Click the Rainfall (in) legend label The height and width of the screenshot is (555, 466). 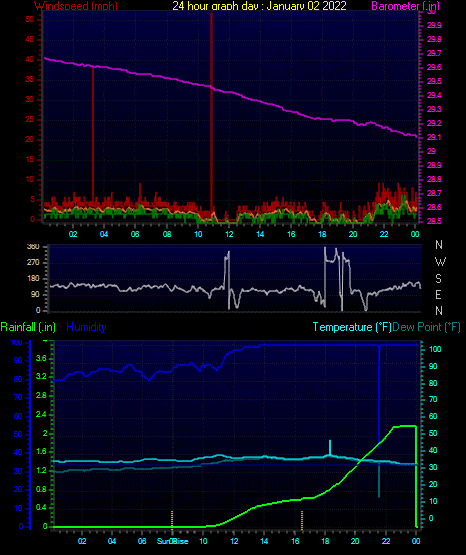(28, 327)
